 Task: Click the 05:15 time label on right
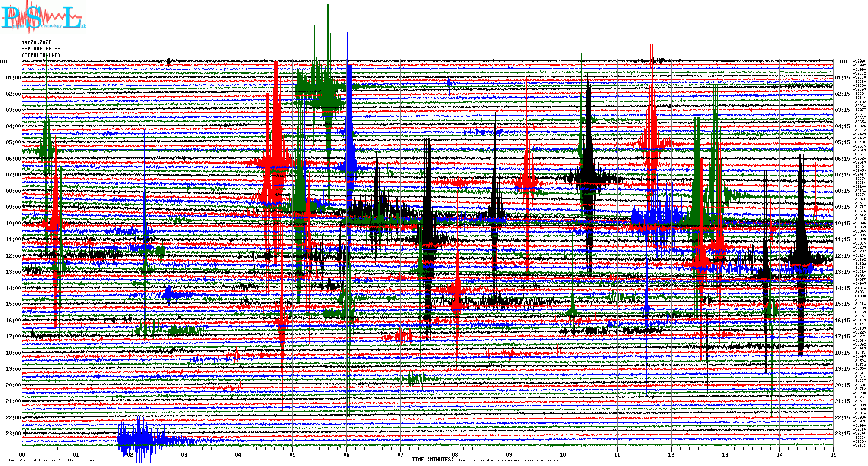click(x=842, y=142)
